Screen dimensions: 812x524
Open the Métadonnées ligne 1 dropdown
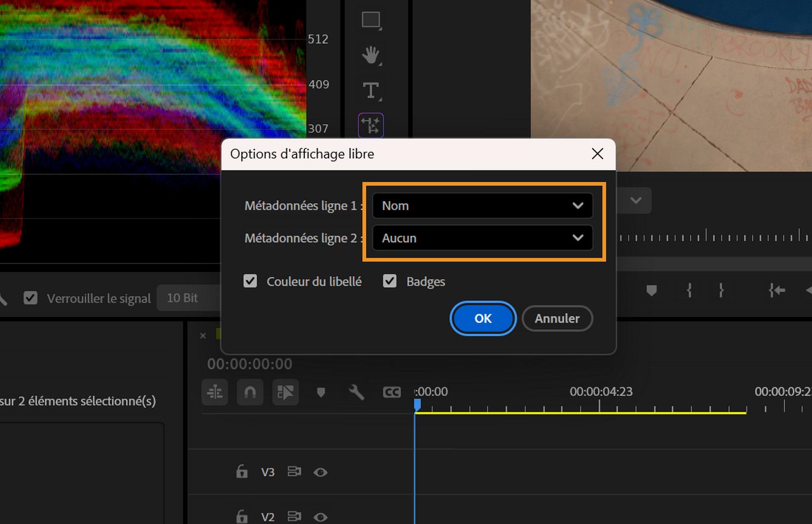pos(482,205)
